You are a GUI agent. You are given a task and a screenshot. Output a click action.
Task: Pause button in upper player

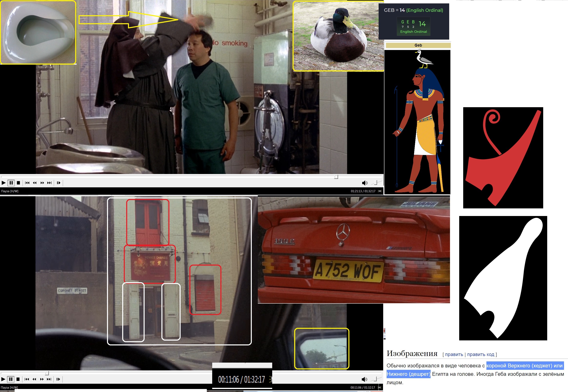(11, 183)
